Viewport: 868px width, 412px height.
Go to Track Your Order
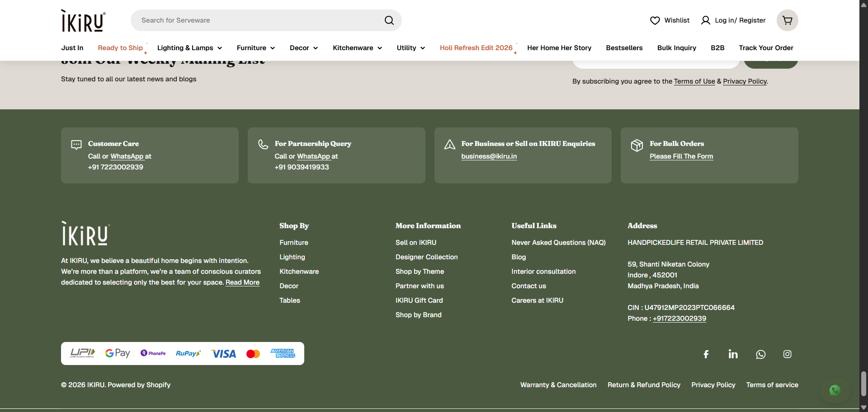pos(766,48)
